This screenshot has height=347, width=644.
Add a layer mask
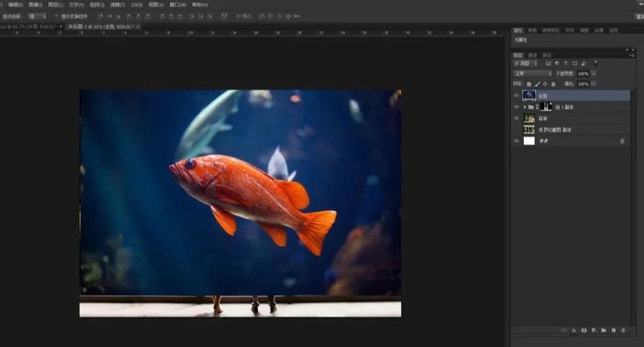click(583, 330)
